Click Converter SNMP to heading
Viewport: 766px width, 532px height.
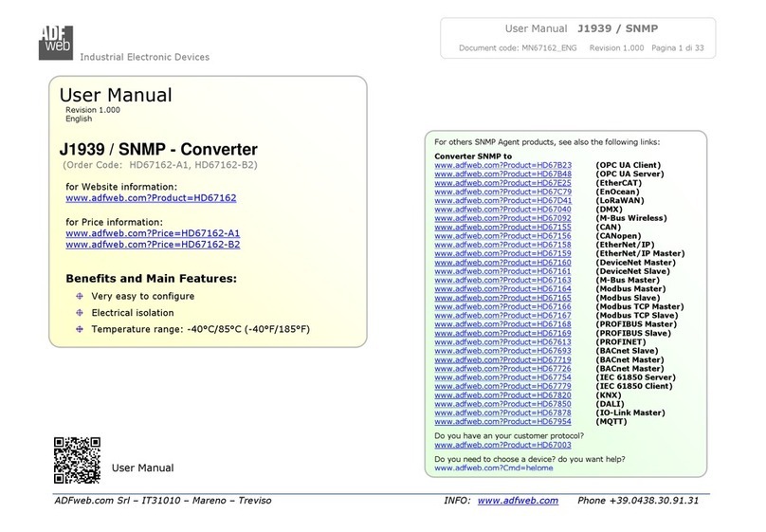coord(473,156)
